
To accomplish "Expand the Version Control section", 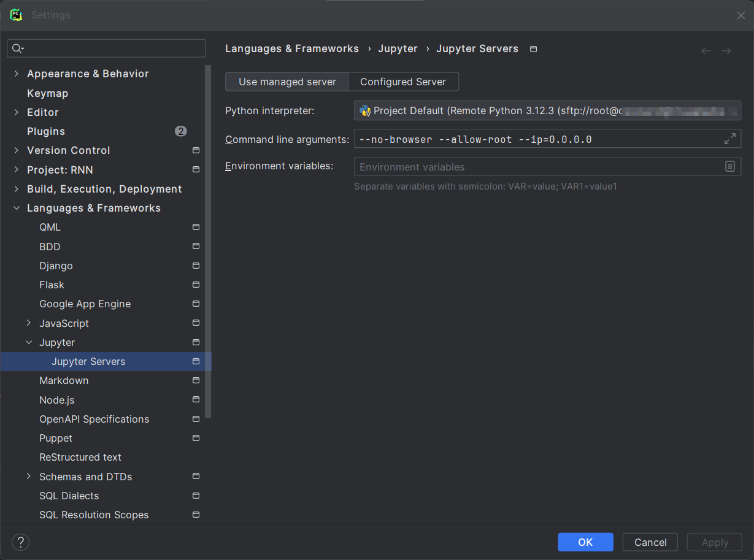I will click(17, 150).
